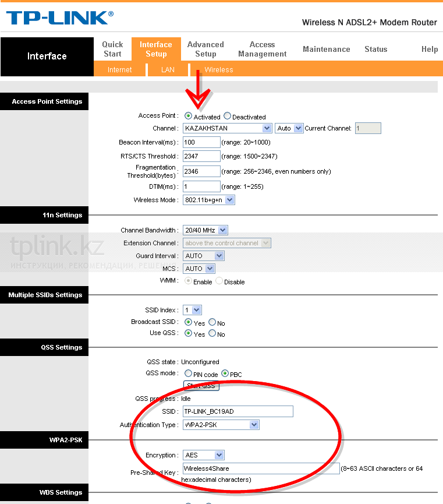Screen dimensions: 443x504
Task: Open the Encryption AES dropdown
Action: click(x=203, y=455)
